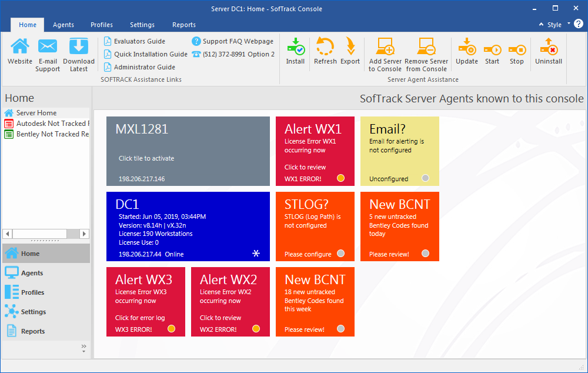588x373 pixels.
Task: Open the Quick Installation Guide
Action: coord(145,54)
